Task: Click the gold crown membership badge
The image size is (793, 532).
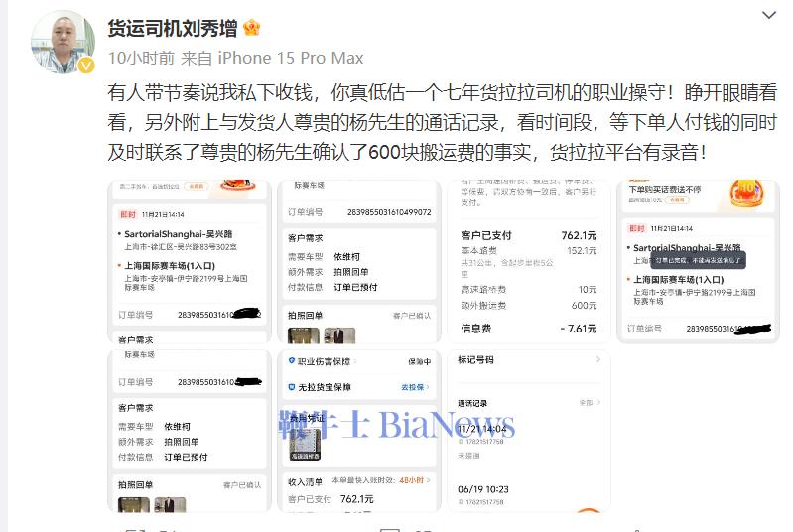Action: click(x=251, y=28)
